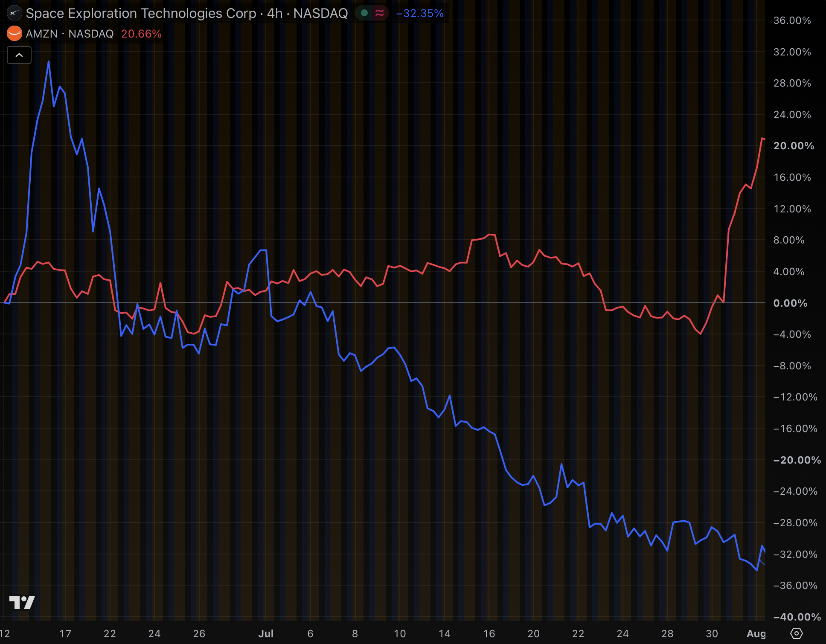Click the Jul label on the time axis
826x644 pixels.
click(266, 634)
